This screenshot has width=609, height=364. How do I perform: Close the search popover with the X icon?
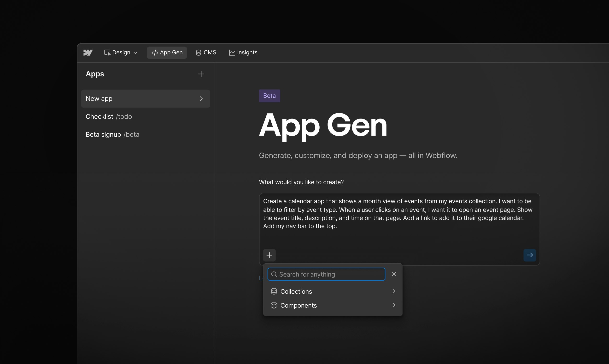(394, 274)
